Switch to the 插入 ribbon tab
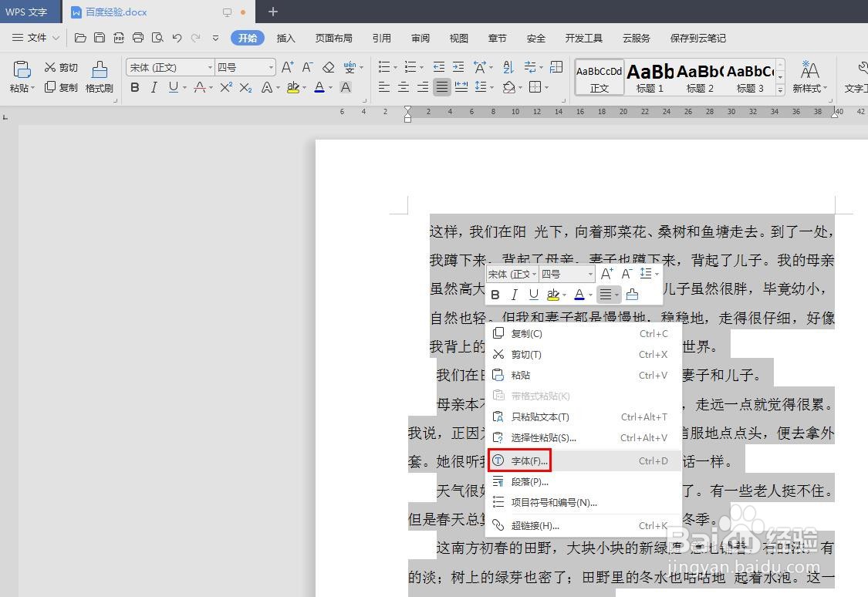The image size is (868, 597). pos(286,38)
